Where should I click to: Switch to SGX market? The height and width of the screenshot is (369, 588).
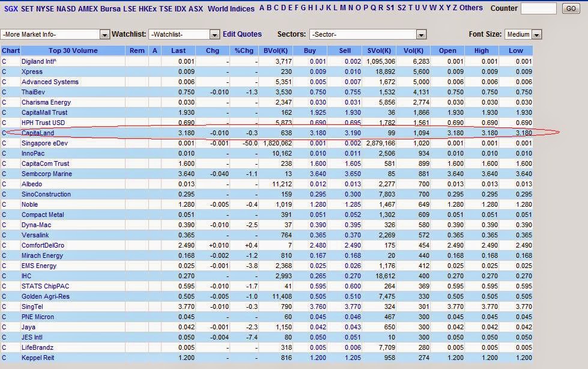click(x=11, y=8)
